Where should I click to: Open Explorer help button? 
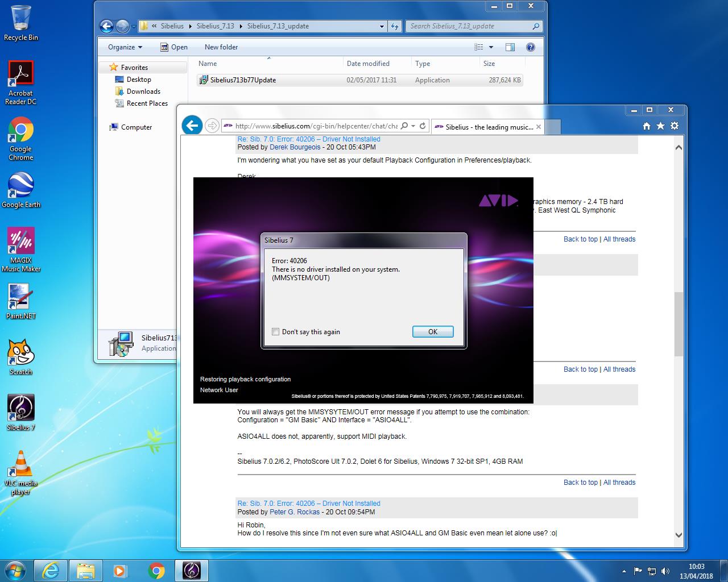tap(531, 47)
